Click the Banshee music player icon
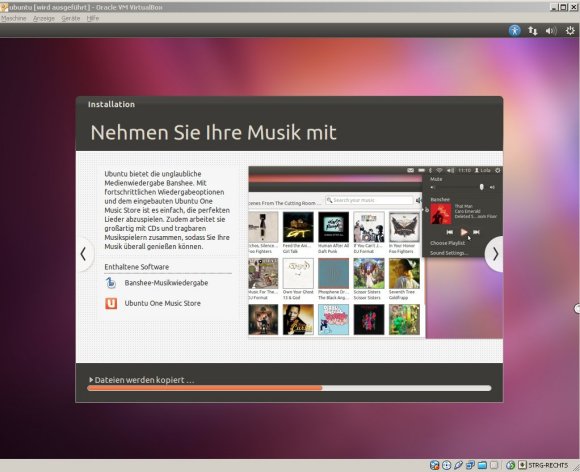The image size is (580, 472). point(111,283)
